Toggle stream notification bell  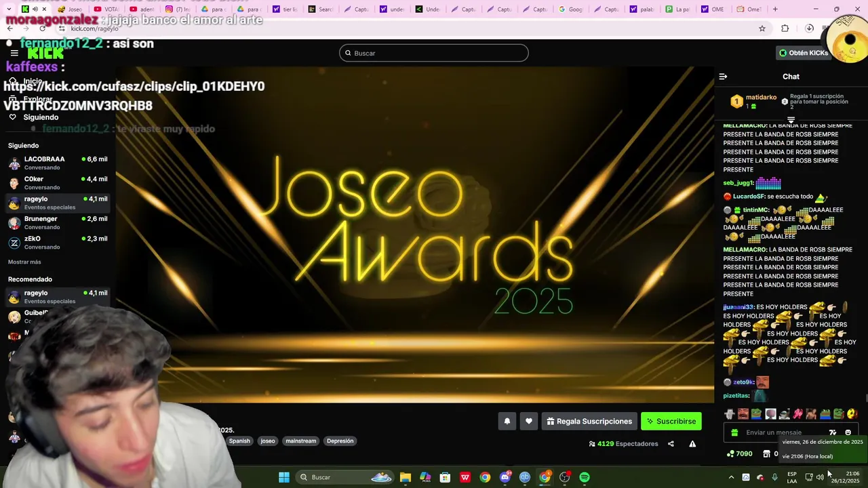coord(507,422)
